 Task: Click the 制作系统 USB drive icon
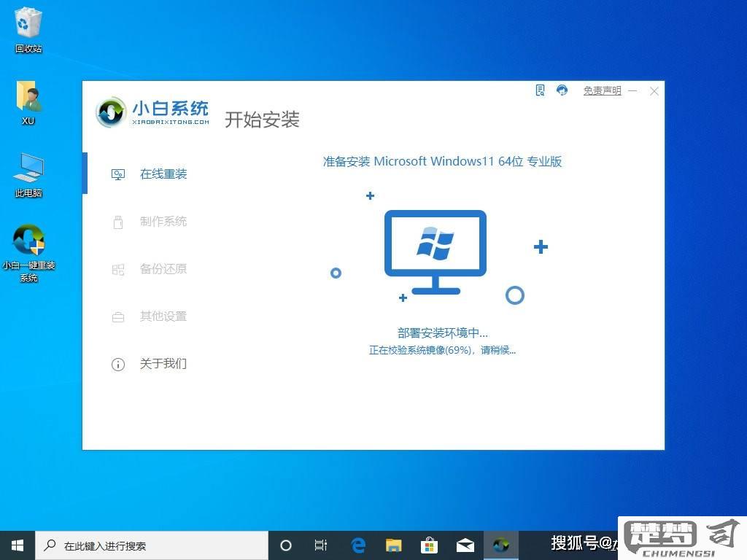118,222
